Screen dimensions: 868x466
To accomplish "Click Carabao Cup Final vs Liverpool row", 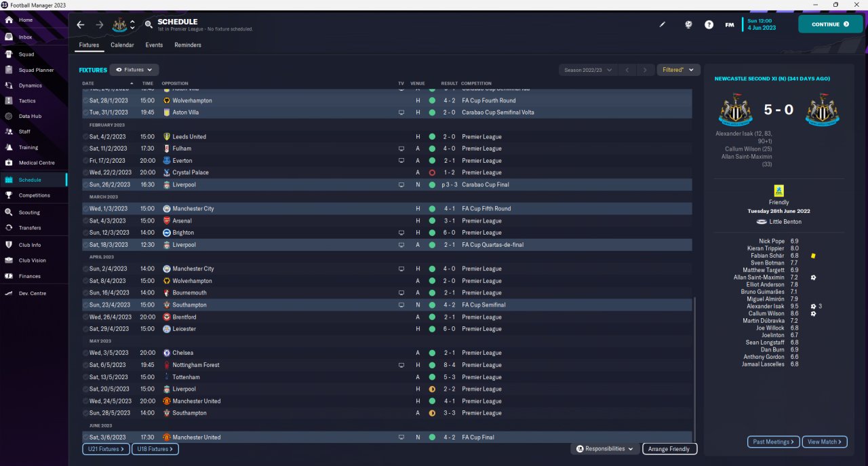I will [x=387, y=185].
